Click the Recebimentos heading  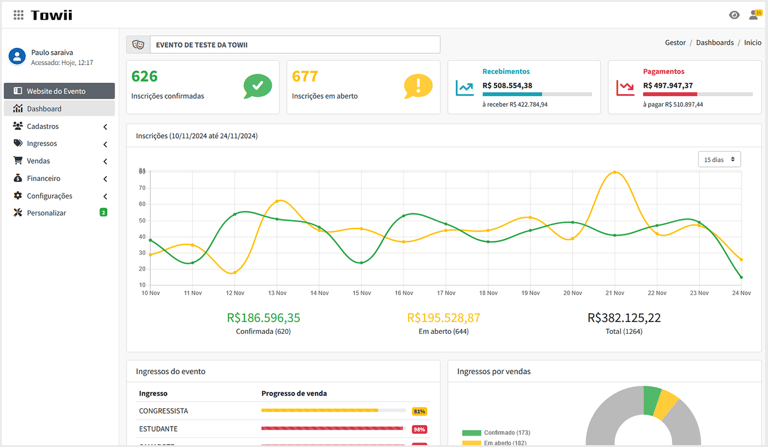[506, 71]
